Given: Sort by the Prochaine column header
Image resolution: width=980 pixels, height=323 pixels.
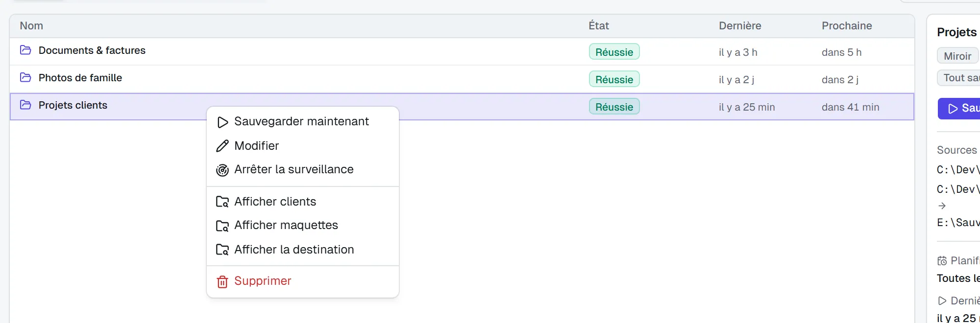Looking at the screenshot, I should click(847, 26).
